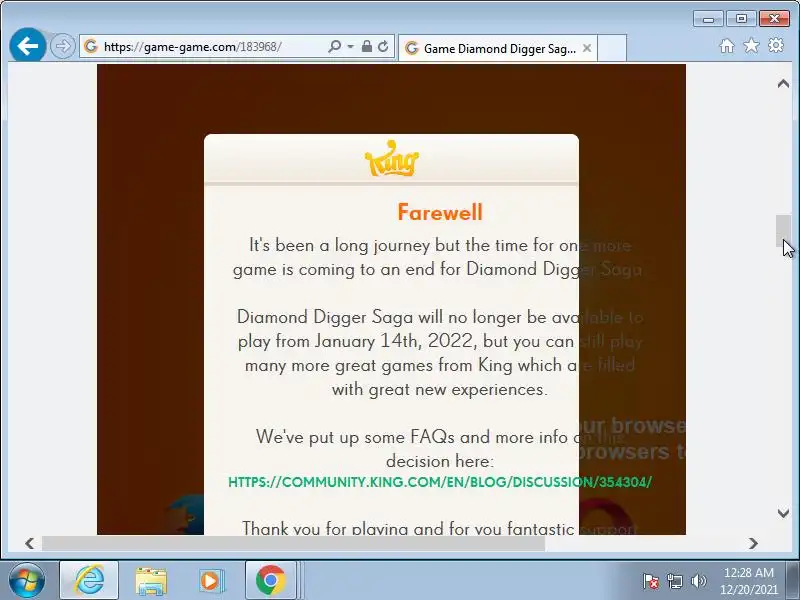Click Internet Explorer taskbar icon
The height and width of the screenshot is (600, 800).
point(89,580)
